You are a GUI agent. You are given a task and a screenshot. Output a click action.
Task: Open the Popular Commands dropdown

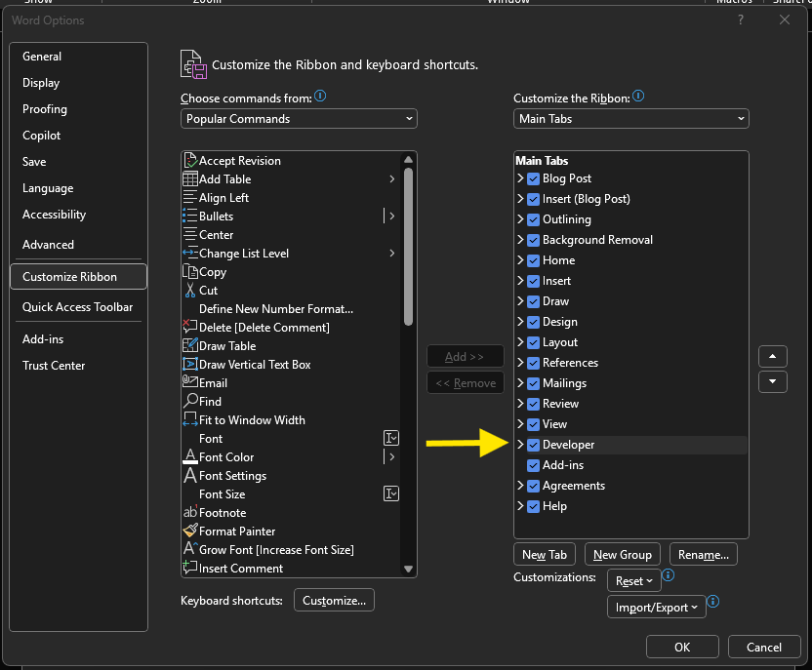click(x=299, y=119)
